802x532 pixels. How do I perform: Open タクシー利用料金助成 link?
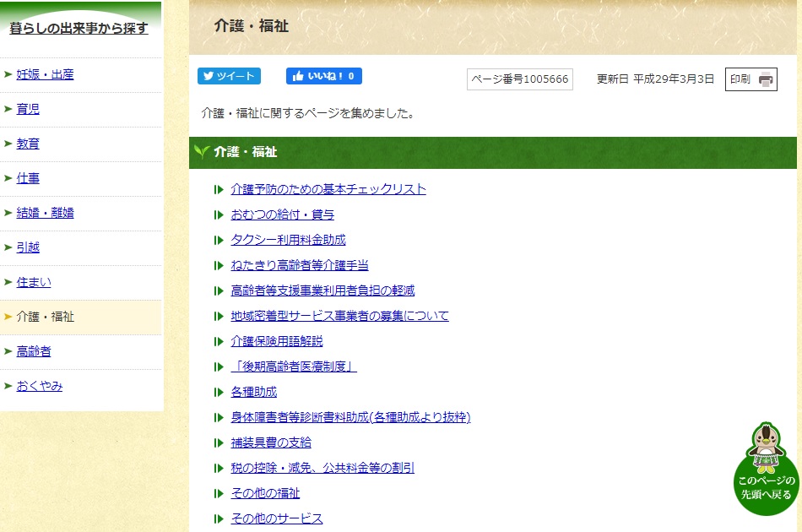pos(289,240)
